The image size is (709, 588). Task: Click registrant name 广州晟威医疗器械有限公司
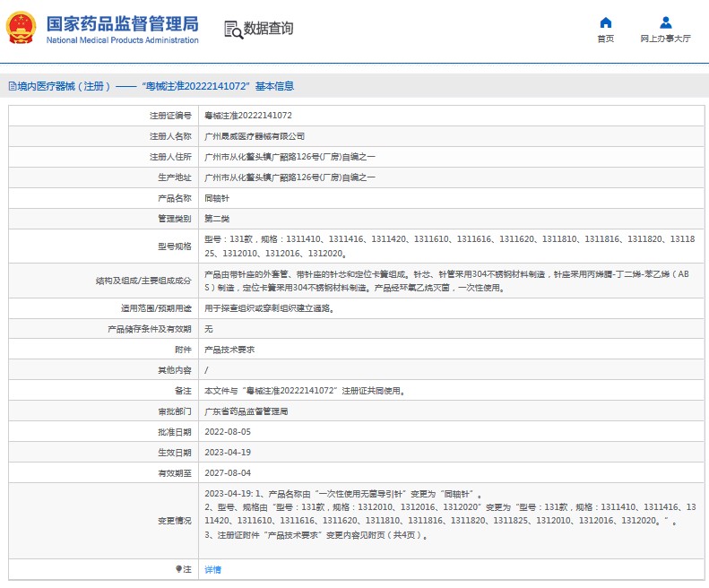(x=255, y=136)
